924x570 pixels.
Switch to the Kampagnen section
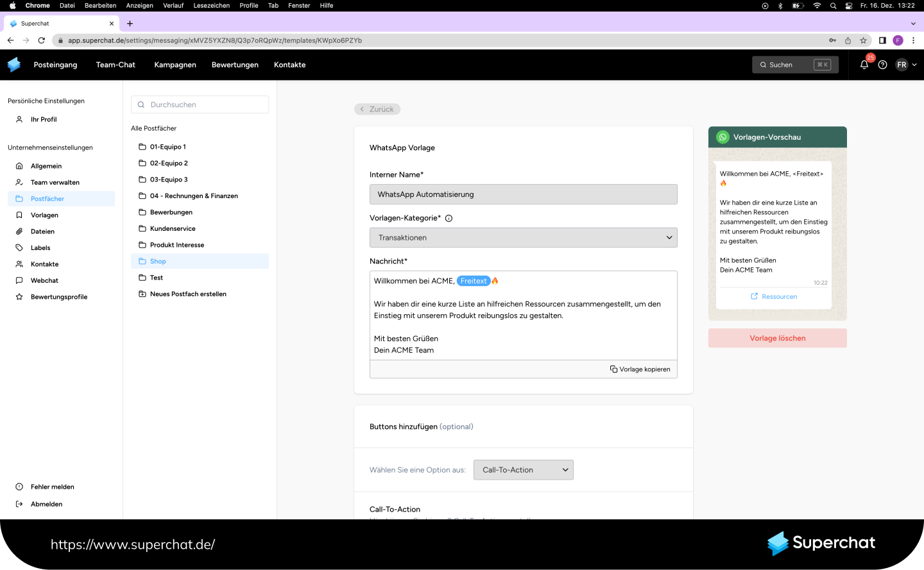click(x=175, y=64)
